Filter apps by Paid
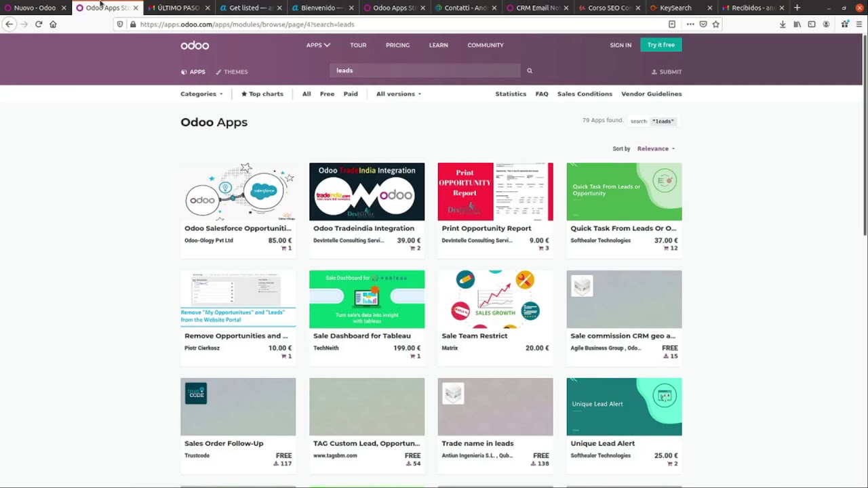 [351, 94]
